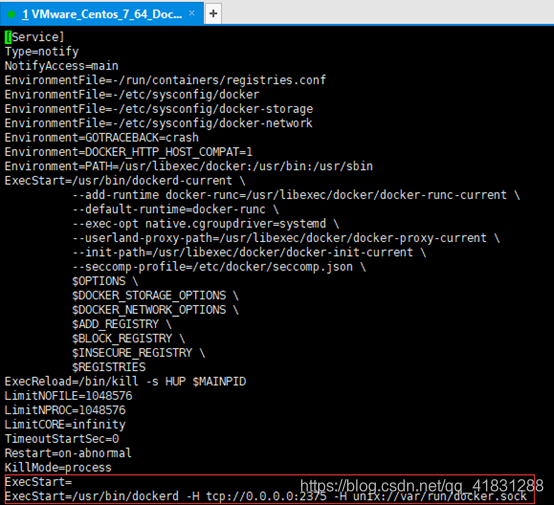Click the --seccomp-profile line

click(x=219, y=267)
